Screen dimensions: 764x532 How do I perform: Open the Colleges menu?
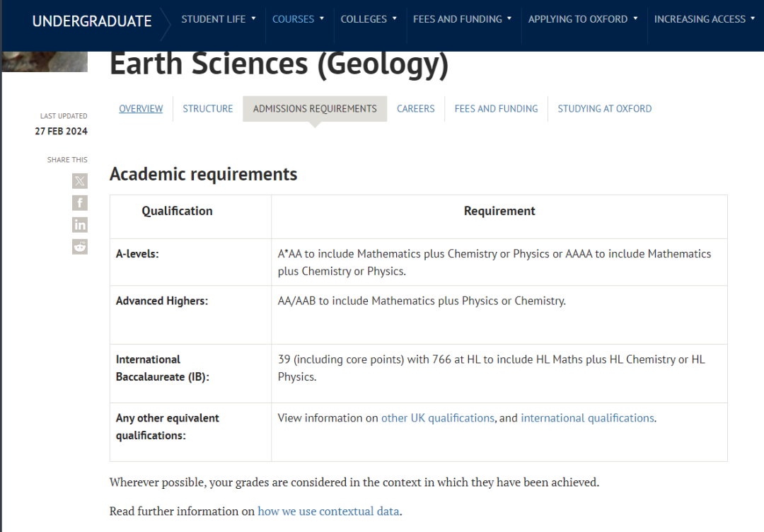point(364,19)
